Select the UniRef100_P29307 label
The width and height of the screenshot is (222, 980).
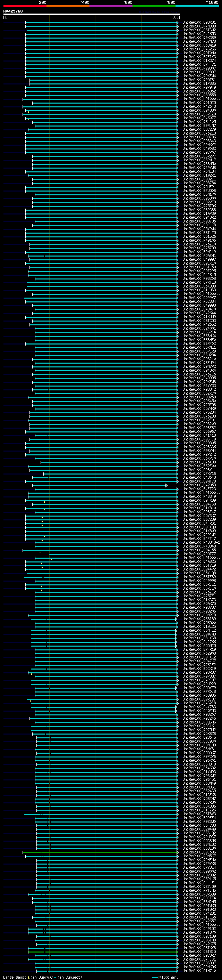pyautogui.click(x=199, y=68)
